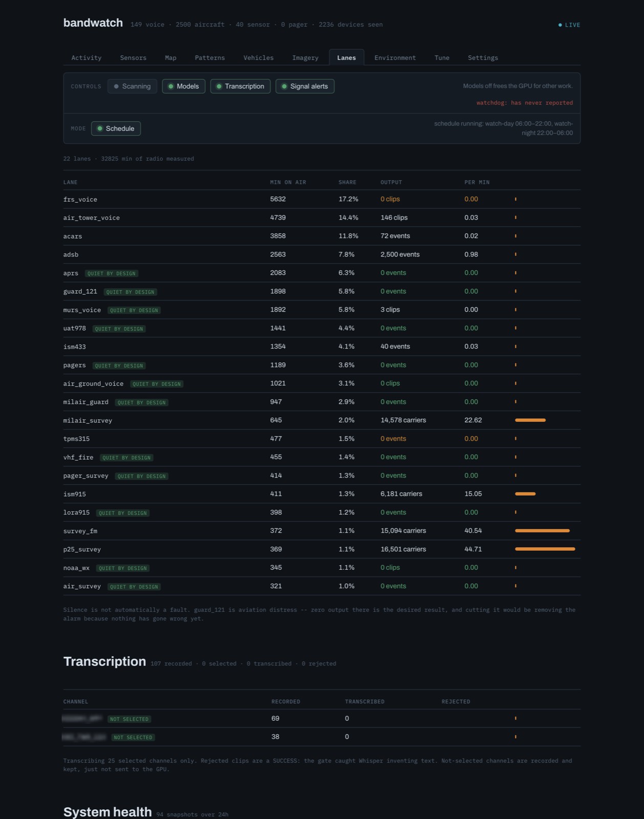Image resolution: width=644 pixels, height=819 pixels.
Task: Click the 44.71 per-min value
Action: (x=473, y=549)
